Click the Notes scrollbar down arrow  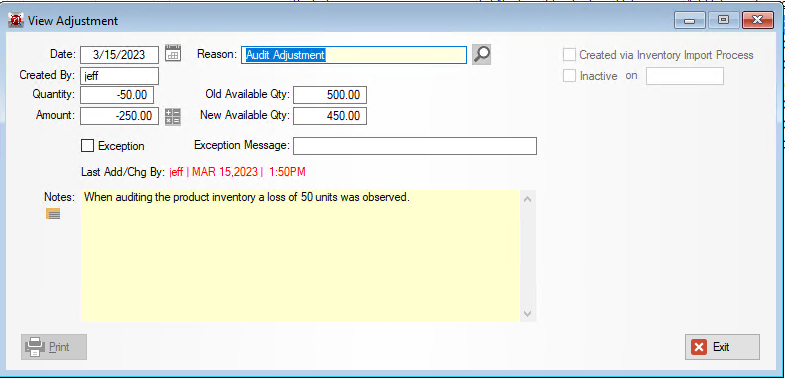(x=528, y=313)
